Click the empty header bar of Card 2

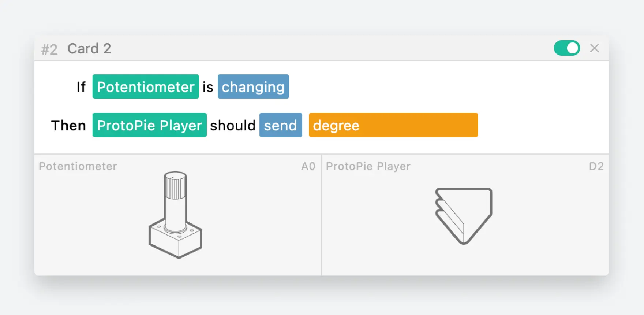click(329, 48)
